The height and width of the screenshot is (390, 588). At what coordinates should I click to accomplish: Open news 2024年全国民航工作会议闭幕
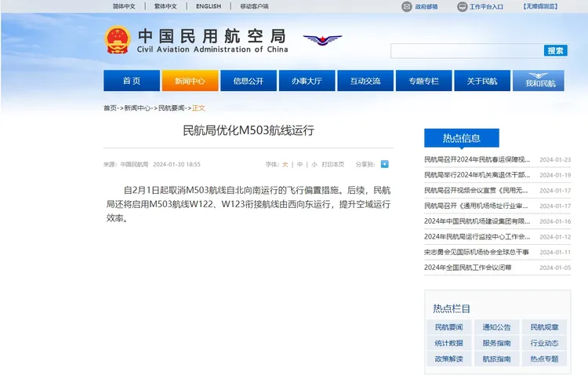pyautogui.click(x=468, y=268)
